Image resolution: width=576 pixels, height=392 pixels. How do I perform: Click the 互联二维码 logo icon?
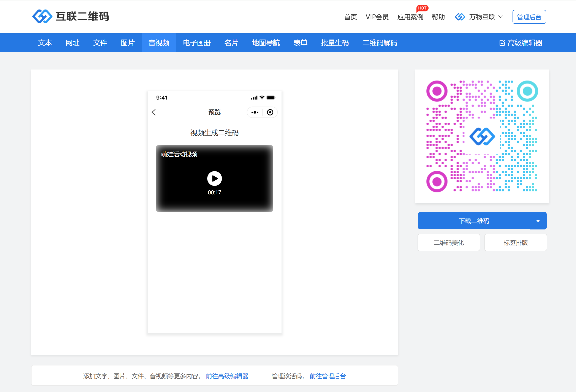[x=42, y=16]
